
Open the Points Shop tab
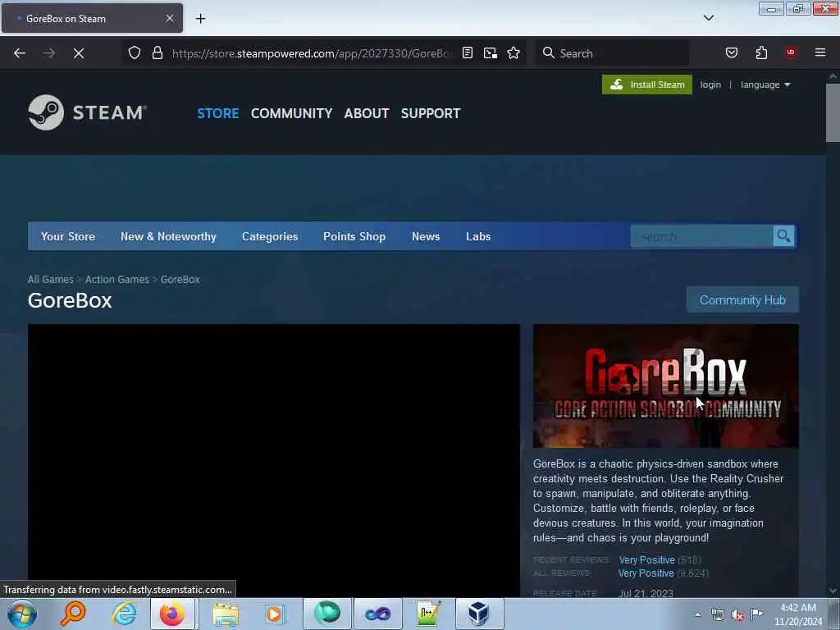[354, 236]
